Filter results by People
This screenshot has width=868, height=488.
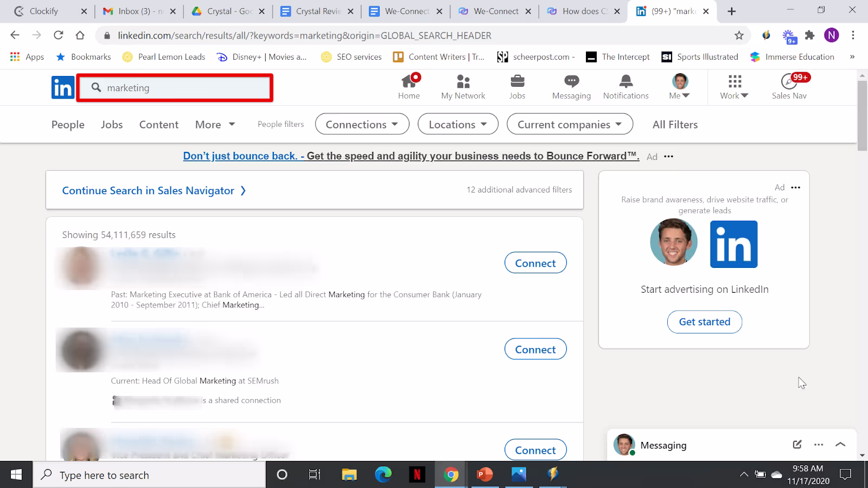(x=68, y=125)
